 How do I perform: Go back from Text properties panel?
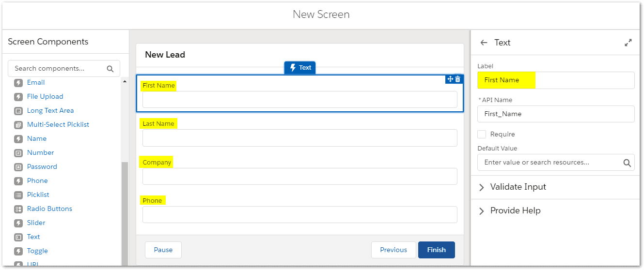[484, 43]
